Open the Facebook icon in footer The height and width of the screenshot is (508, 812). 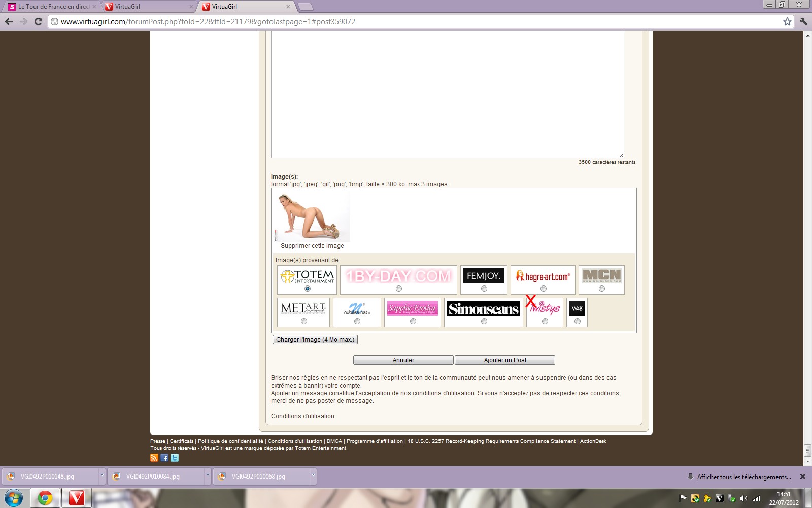coord(164,458)
